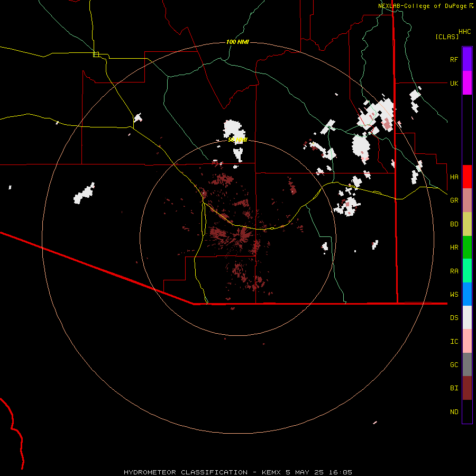Click the BD yellow legend swatch
Viewport: 476px width, 476px height.
click(467, 224)
